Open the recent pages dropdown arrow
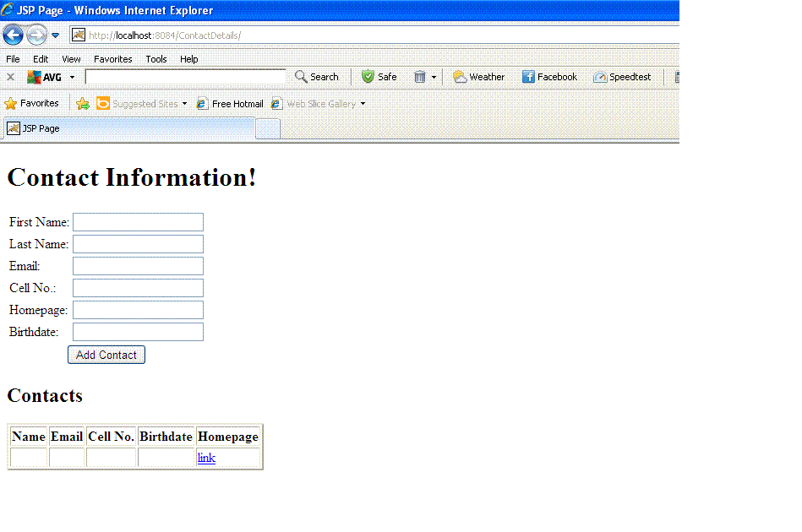The height and width of the screenshot is (532, 802). [x=55, y=35]
